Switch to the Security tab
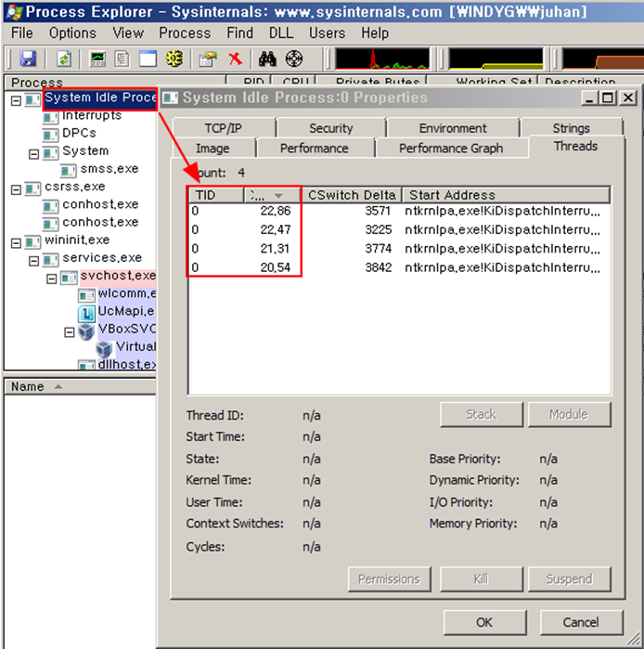The width and height of the screenshot is (644, 649). [331, 128]
